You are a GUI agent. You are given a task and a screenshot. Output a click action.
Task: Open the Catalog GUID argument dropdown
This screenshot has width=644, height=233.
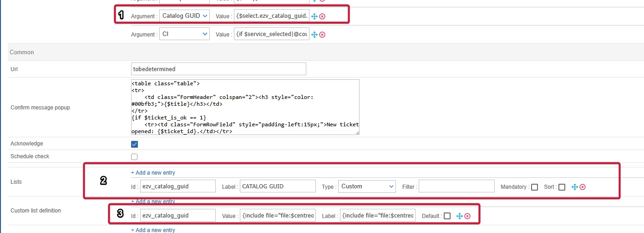[184, 16]
